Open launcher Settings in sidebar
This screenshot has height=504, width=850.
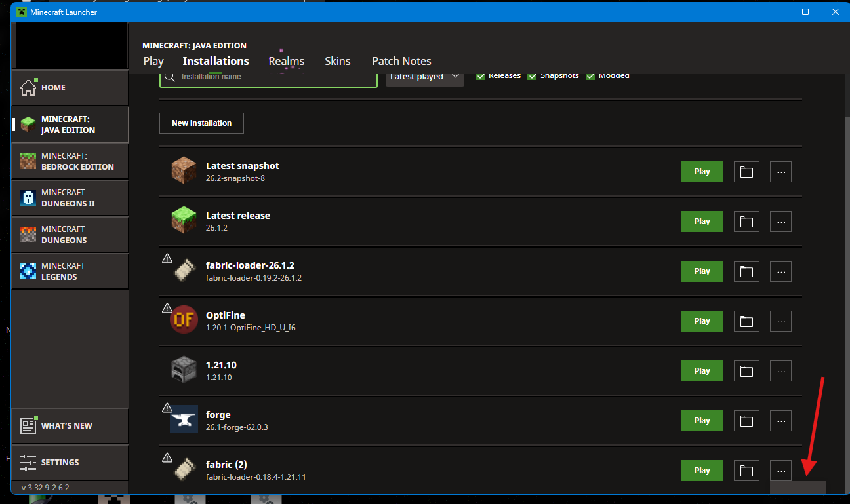70,463
